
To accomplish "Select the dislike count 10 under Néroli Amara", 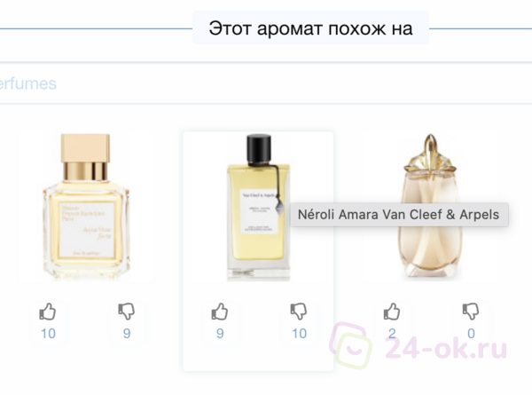I will (300, 334).
